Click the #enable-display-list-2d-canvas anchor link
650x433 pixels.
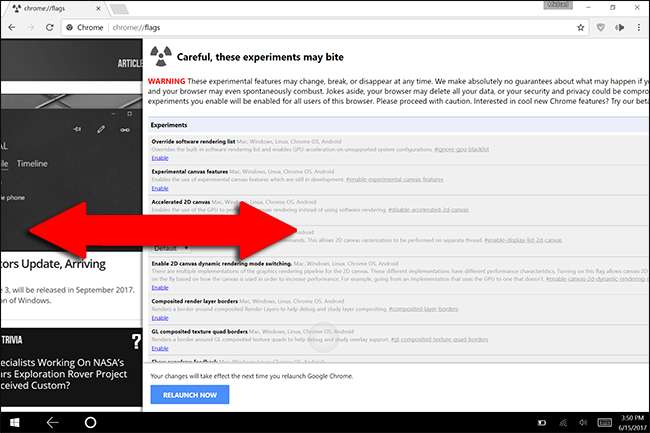(x=523, y=240)
